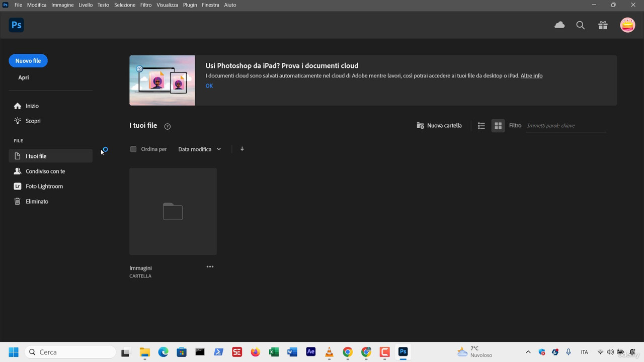Viewport: 644px width, 362px height.
Task: Open the search magnifier in the header
Action: tap(581, 25)
